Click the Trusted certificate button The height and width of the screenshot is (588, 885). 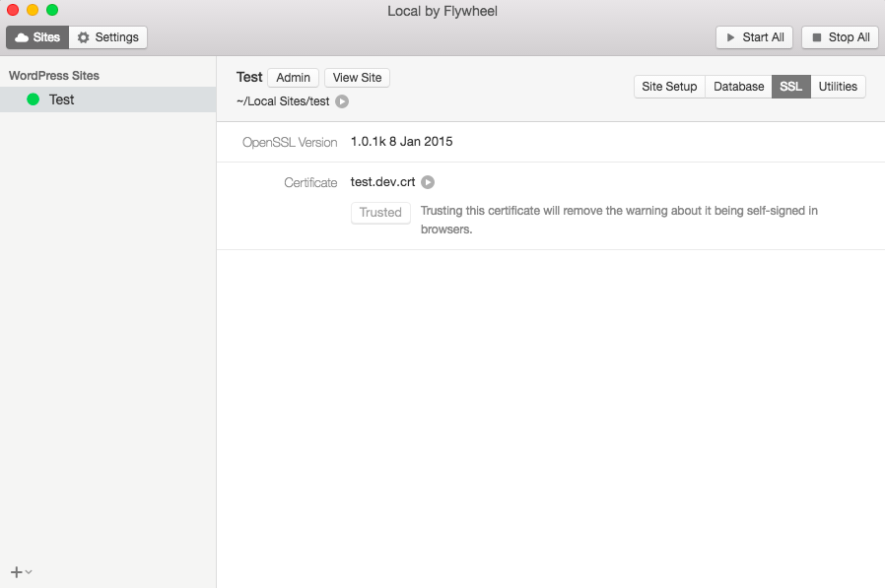click(380, 213)
